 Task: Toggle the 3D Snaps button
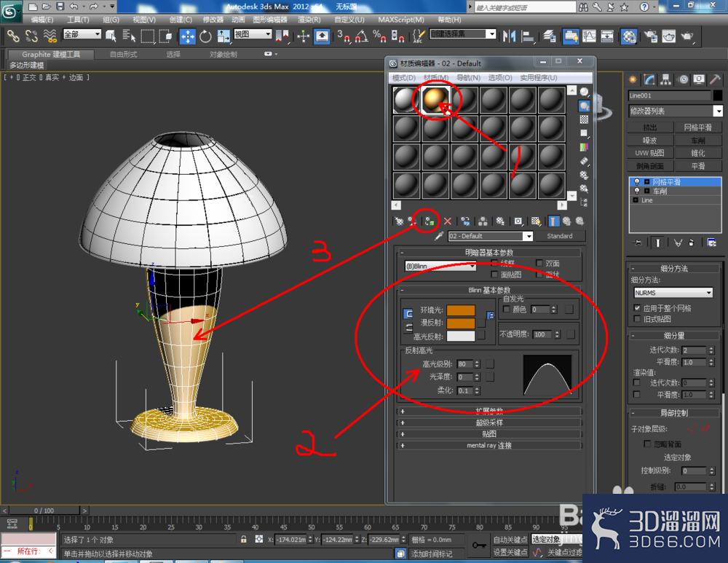pyautogui.click(x=344, y=36)
